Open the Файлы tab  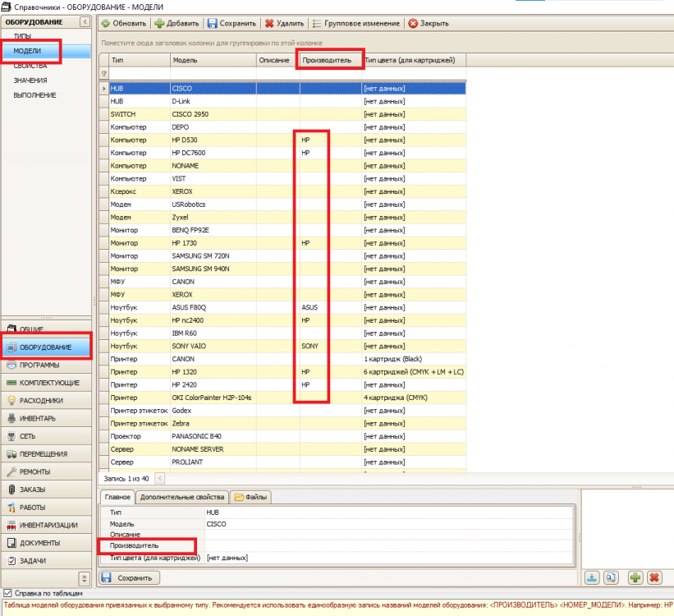pyautogui.click(x=251, y=497)
